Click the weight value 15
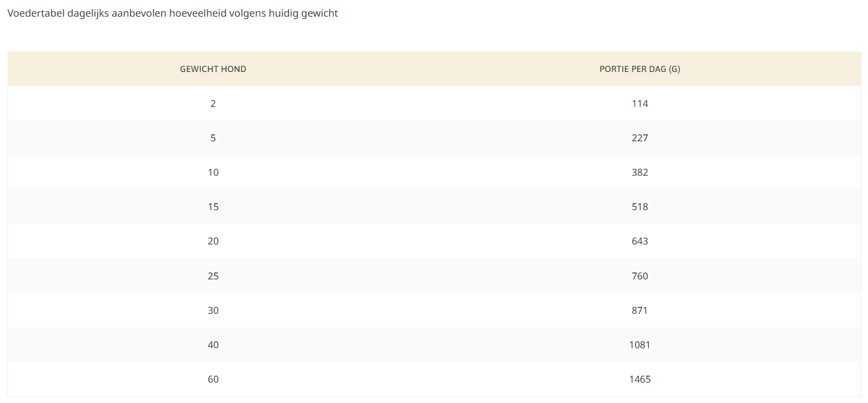The image size is (868, 403). tap(213, 207)
